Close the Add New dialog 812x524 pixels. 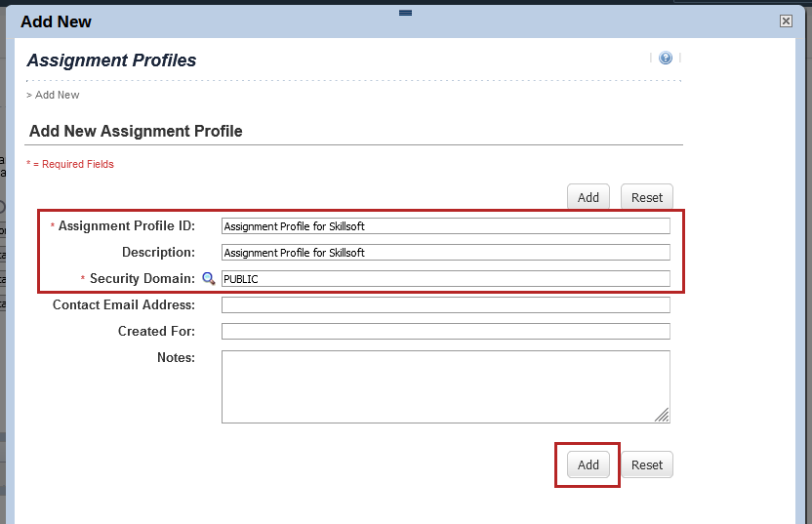click(x=786, y=20)
